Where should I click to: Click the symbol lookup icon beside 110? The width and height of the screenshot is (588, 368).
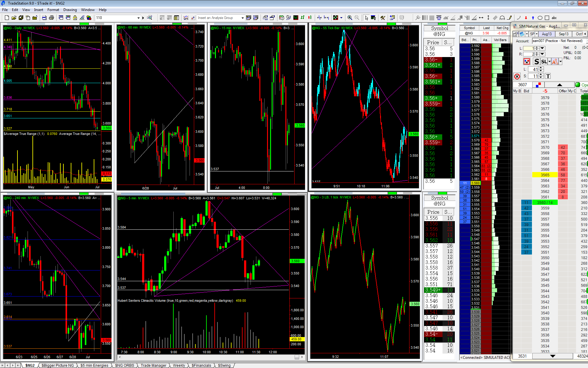149,18
